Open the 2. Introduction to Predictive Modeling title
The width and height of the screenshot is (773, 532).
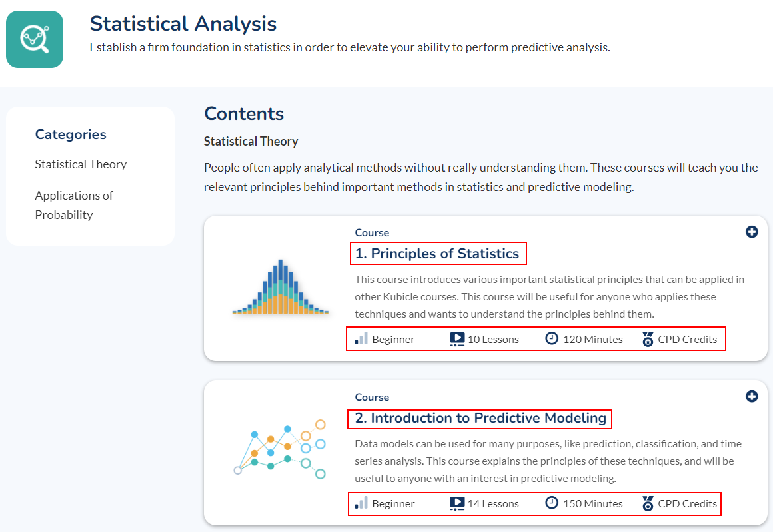(480, 418)
